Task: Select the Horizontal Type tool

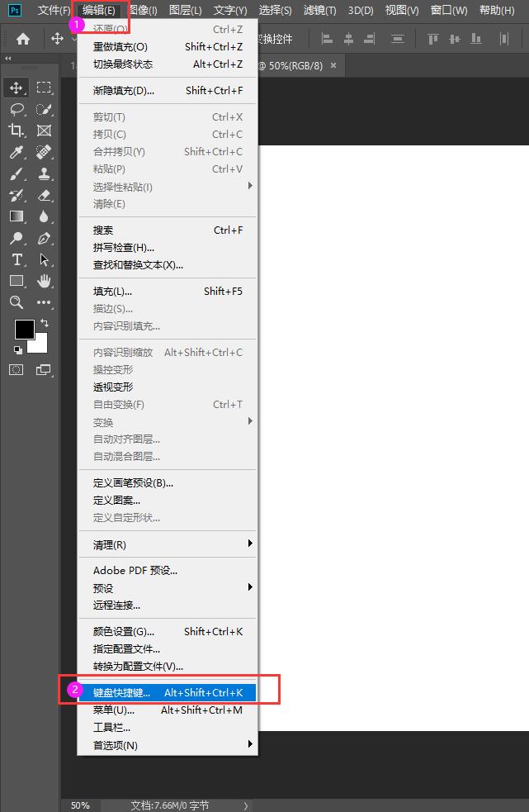Action: [x=16, y=259]
